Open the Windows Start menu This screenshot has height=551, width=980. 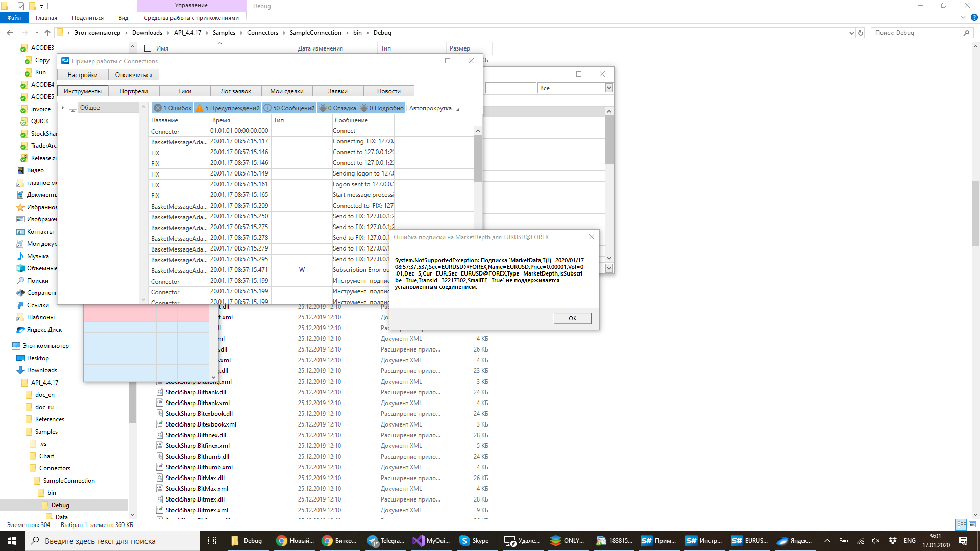[x=12, y=541]
